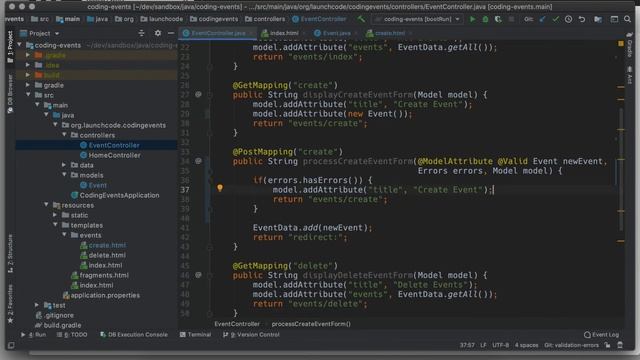Open the Structure side panel
Viewport: 640px width, 360px height.
point(10,253)
